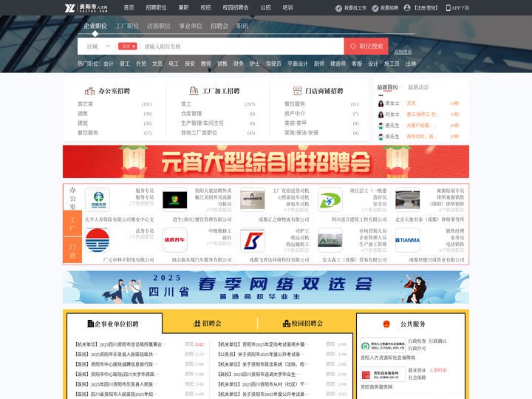The height and width of the screenshot is (399, 532).
Task: Open the 元宵大型综合性招聘会 banner
Action: click(x=266, y=162)
